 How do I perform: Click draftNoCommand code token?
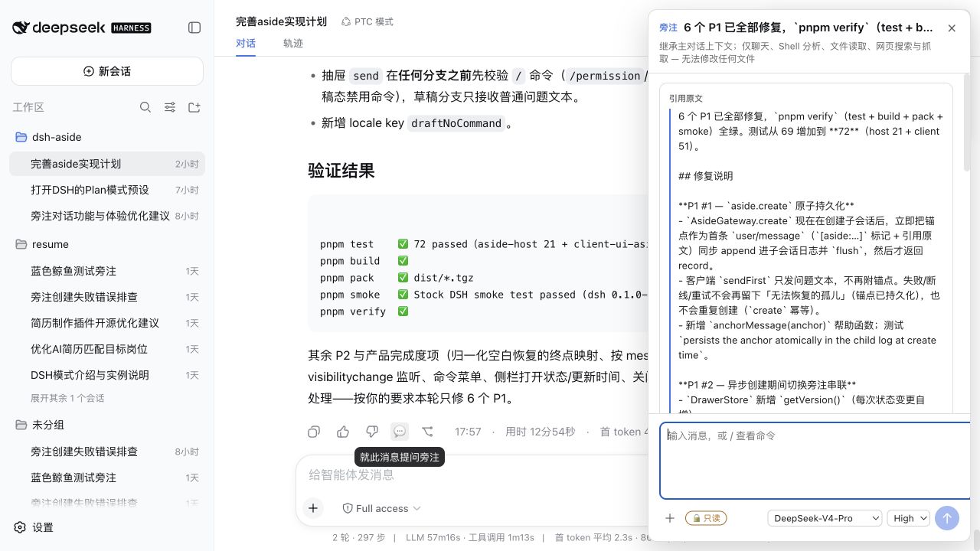pyautogui.click(x=456, y=123)
